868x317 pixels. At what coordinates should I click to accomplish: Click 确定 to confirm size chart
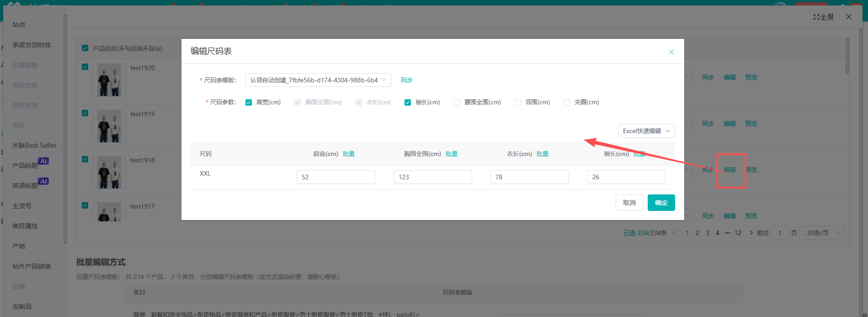(x=661, y=203)
